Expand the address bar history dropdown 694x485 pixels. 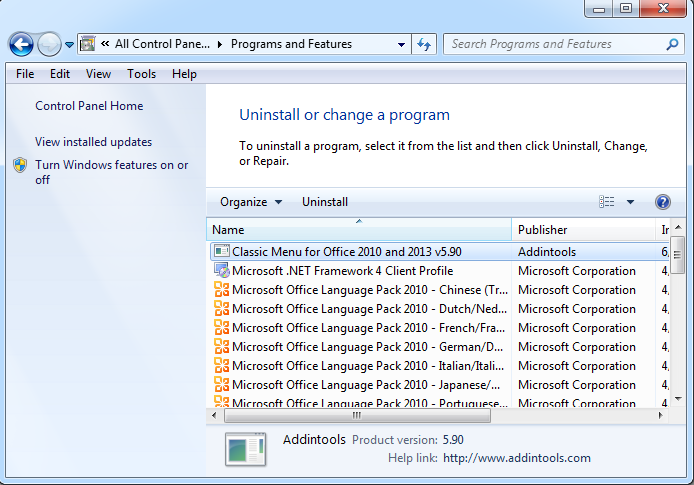401,45
